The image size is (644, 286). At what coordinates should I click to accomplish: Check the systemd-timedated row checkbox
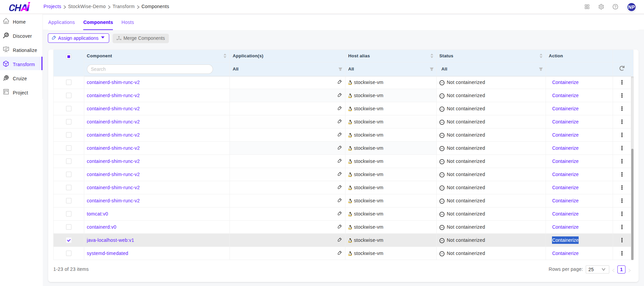point(69,253)
